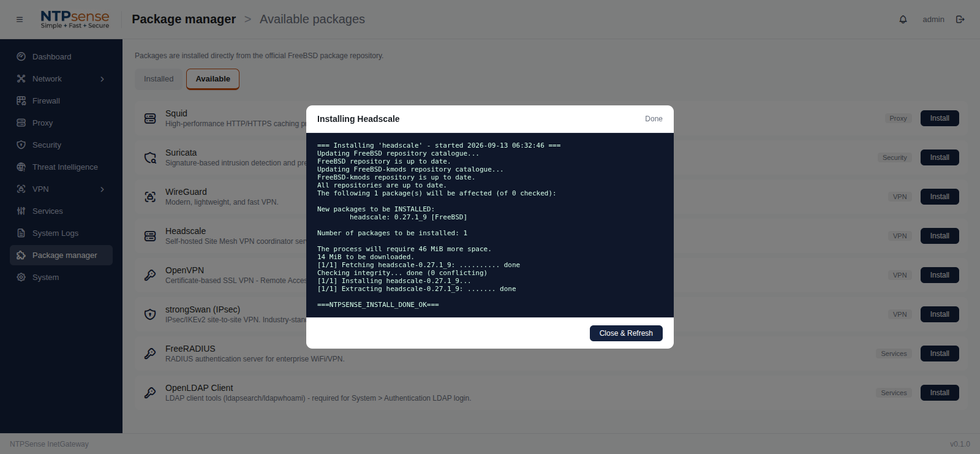Image resolution: width=980 pixels, height=454 pixels.
Task: Click the OpenVPN key icon
Action: [150, 275]
